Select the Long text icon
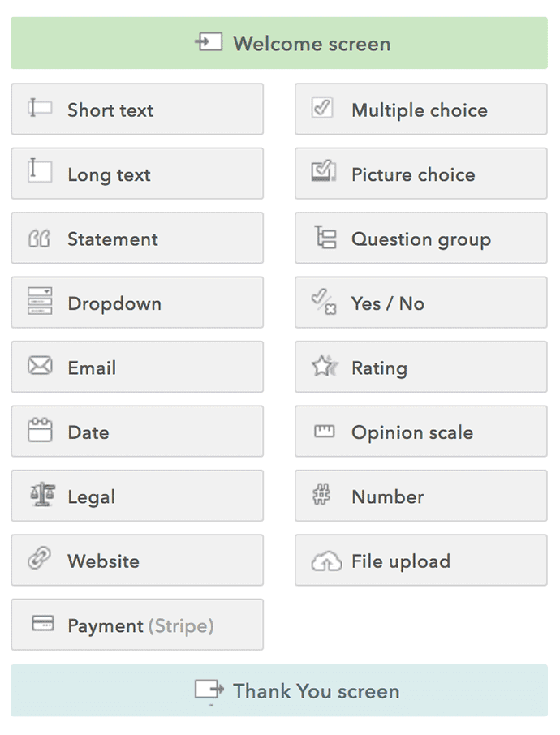This screenshot has width=560, height=735. click(40, 172)
